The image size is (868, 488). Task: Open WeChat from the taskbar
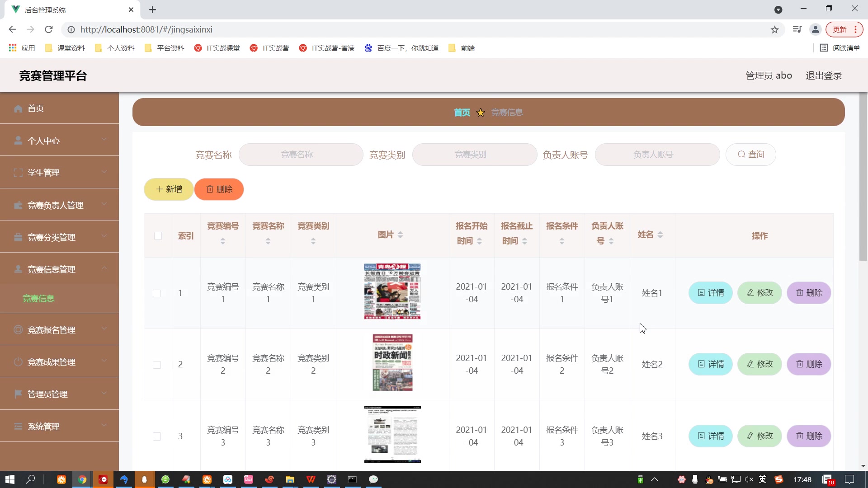click(x=373, y=479)
